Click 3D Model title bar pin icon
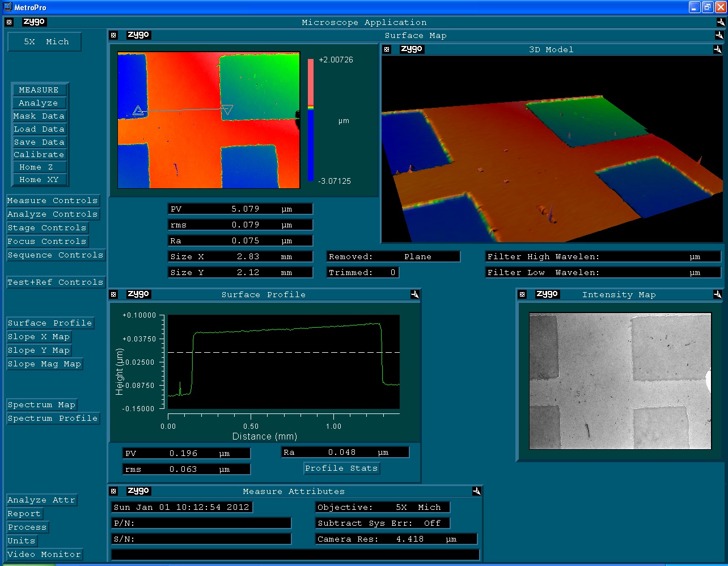The width and height of the screenshot is (728, 566). coord(717,49)
